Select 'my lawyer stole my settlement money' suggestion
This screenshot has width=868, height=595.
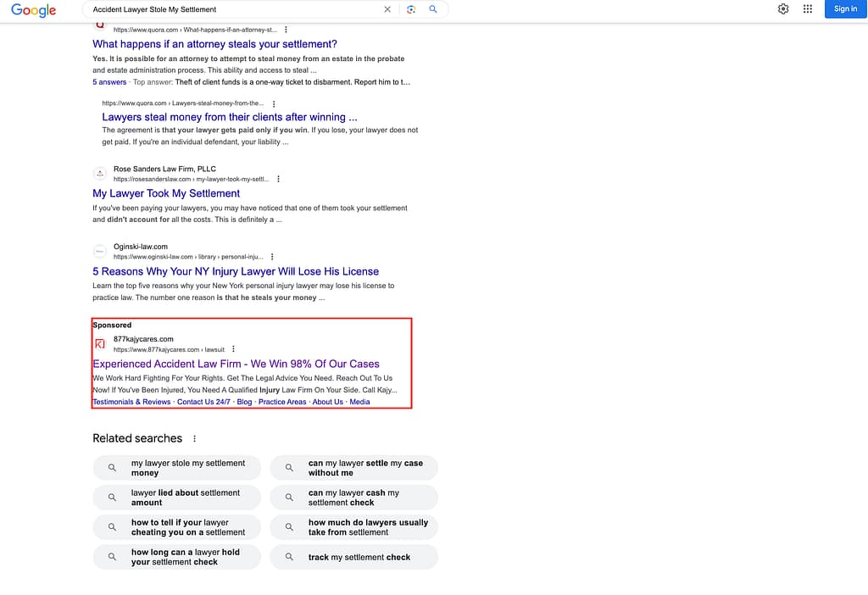click(x=176, y=468)
